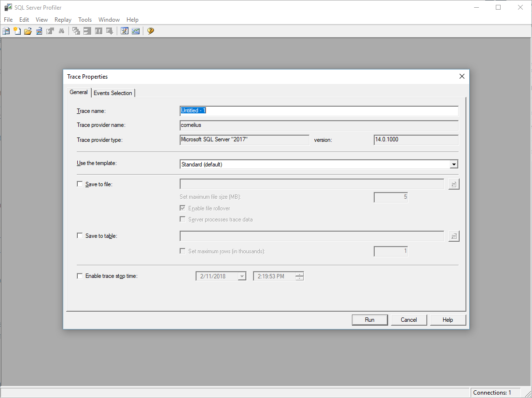Enable the Save to table checkbox
532x398 pixels.
[x=80, y=235]
